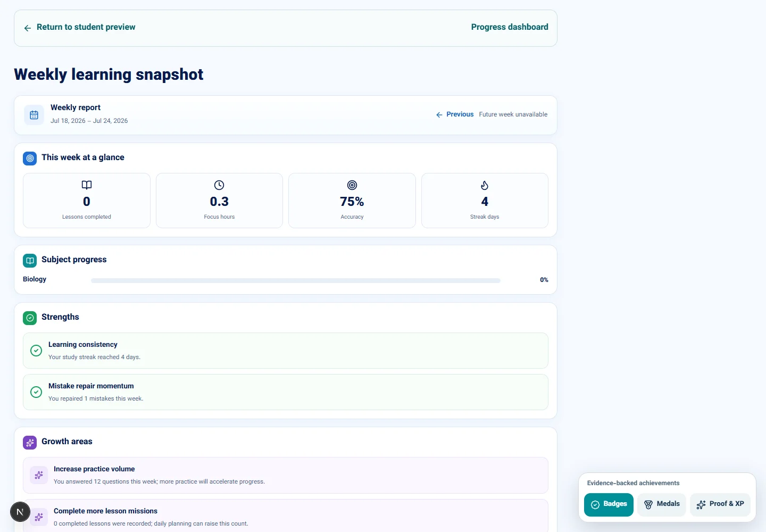Screen dimensions: 766x532
Task: Click the Biology subject label
Action: [x=35, y=279]
